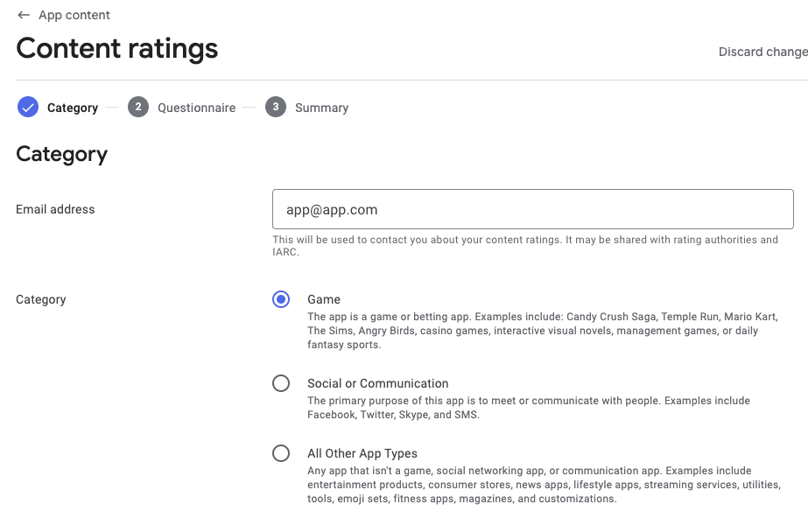Viewport: 808px width, 532px height.
Task: Click the step 2 number circle
Action: pos(137,108)
